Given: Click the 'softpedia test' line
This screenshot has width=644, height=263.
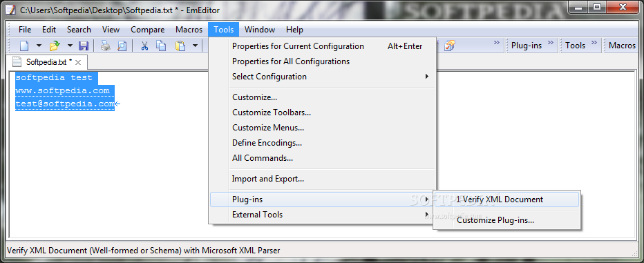Looking at the screenshot, I should [x=54, y=77].
